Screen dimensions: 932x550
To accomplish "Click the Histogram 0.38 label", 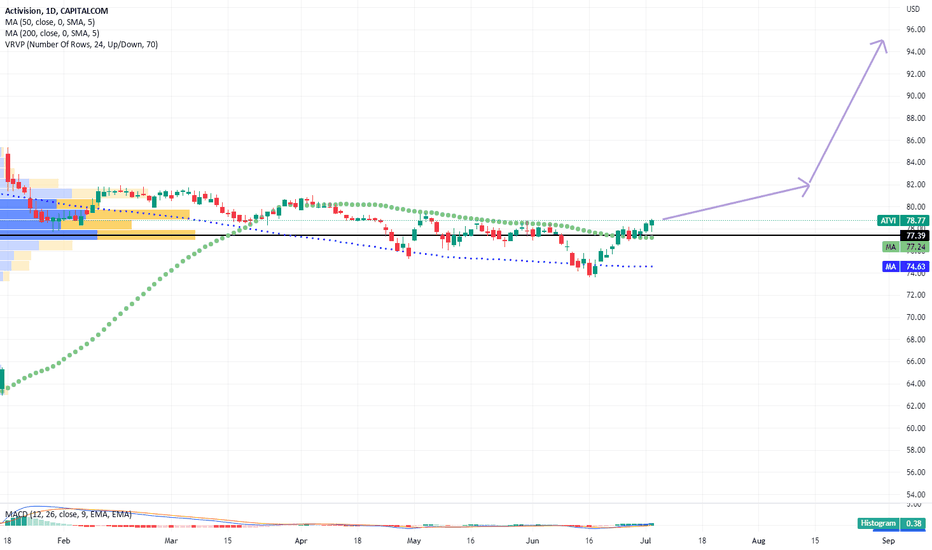I will pos(893,523).
